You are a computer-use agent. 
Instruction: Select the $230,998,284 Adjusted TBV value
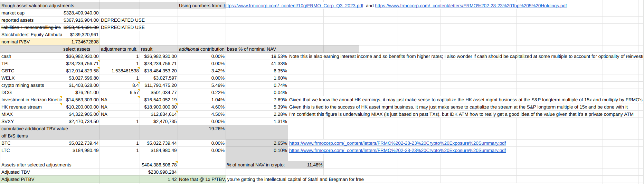159,172
